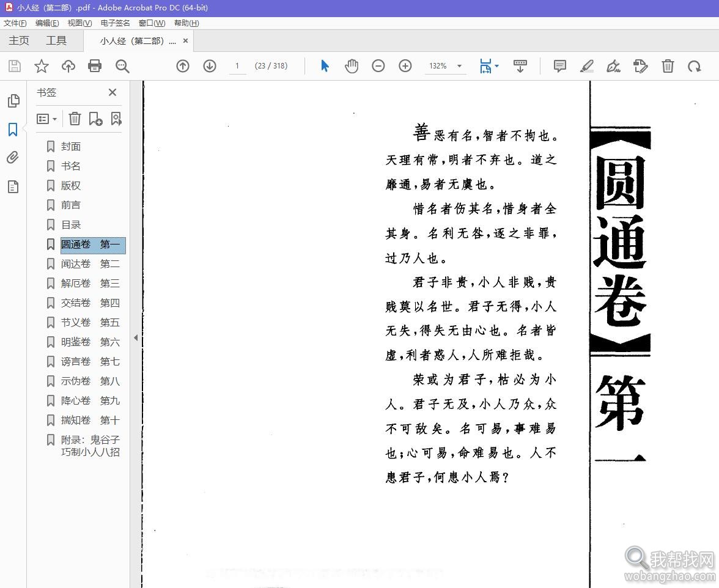Click the edit PDF convert icon
The width and height of the screenshot is (719, 588).
(x=641, y=66)
